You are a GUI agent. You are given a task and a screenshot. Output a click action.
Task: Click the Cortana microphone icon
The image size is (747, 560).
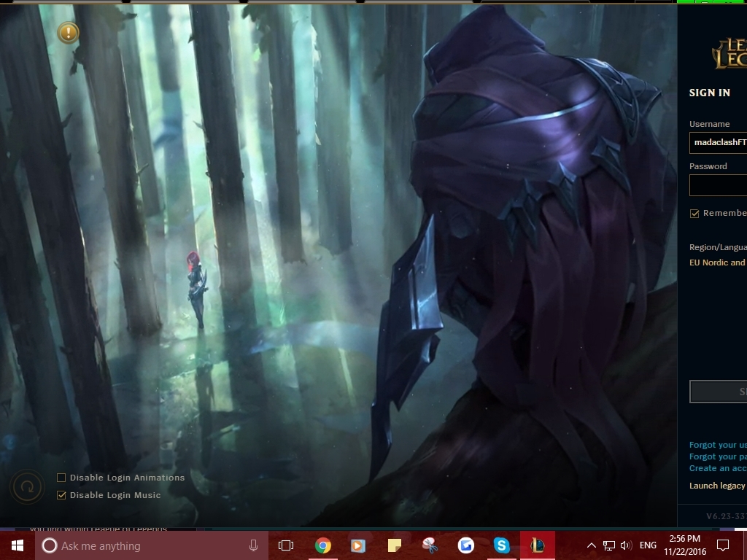[x=253, y=545]
